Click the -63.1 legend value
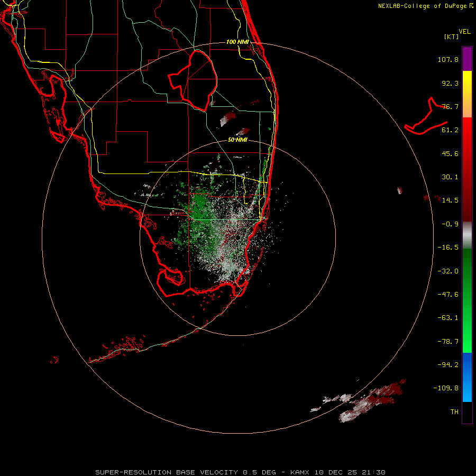 [448, 318]
